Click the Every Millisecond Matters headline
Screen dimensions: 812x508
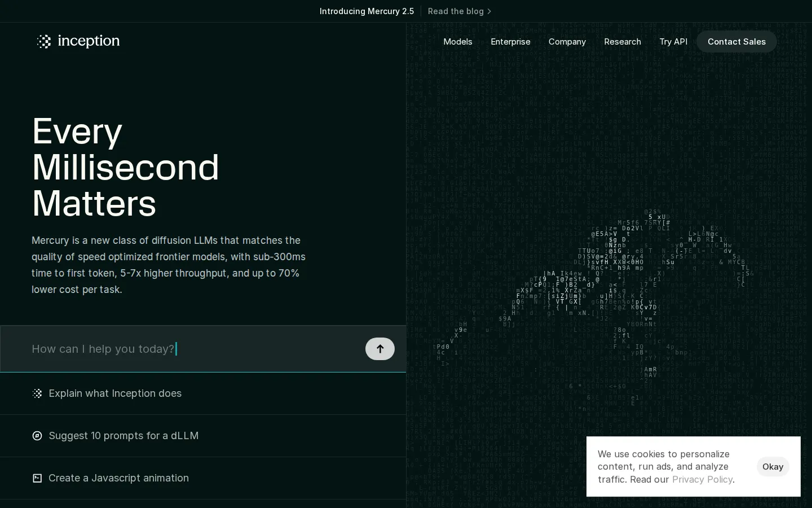[x=125, y=167]
